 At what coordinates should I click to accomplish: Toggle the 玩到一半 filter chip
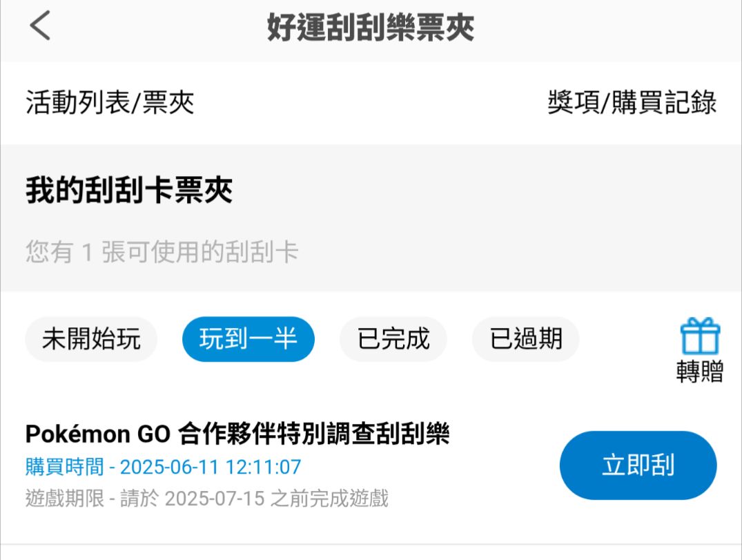click(x=248, y=339)
